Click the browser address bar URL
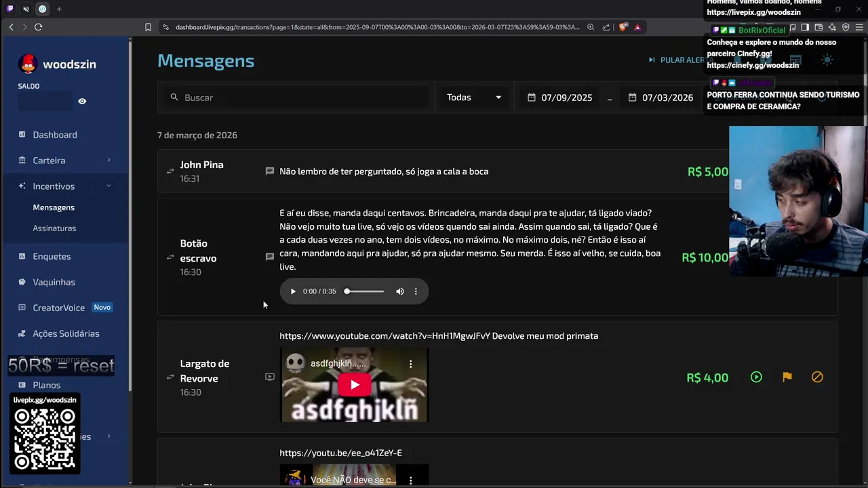Screen dimensions: 868x488 [378, 27]
